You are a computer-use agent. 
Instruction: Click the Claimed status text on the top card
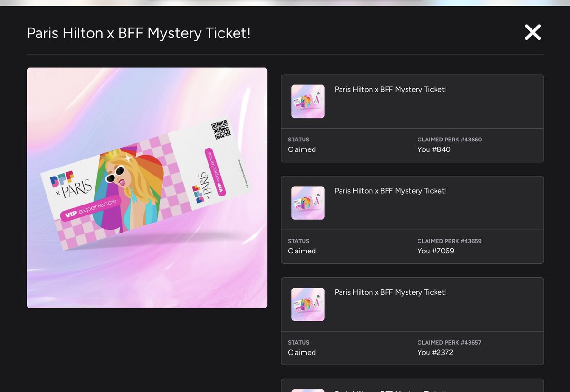[x=302, y=149]
